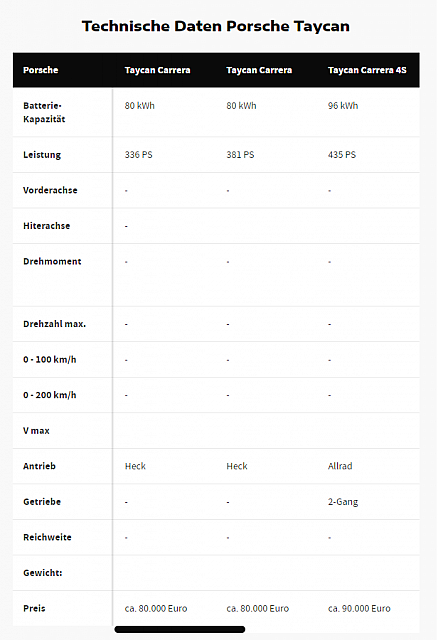Screen dimensions: 438x640
Task: Click the first Taycan Carrera column header
Action: pyautogui.click(x=157, y=70)
